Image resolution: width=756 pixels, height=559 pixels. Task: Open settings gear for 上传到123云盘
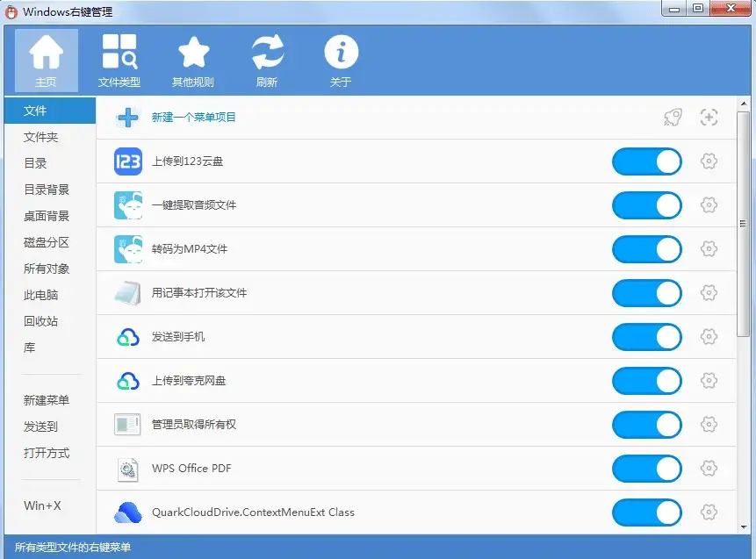(x=709, y=161)
